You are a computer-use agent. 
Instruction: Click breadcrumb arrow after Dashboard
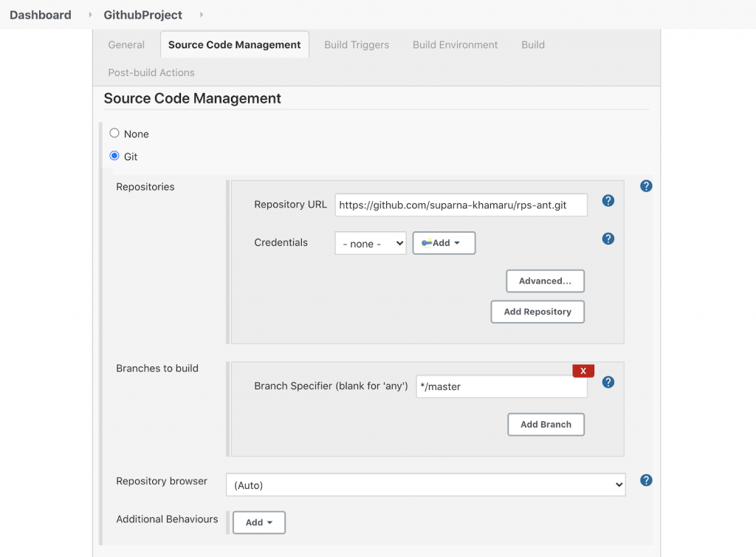click(x=91, y=15)
